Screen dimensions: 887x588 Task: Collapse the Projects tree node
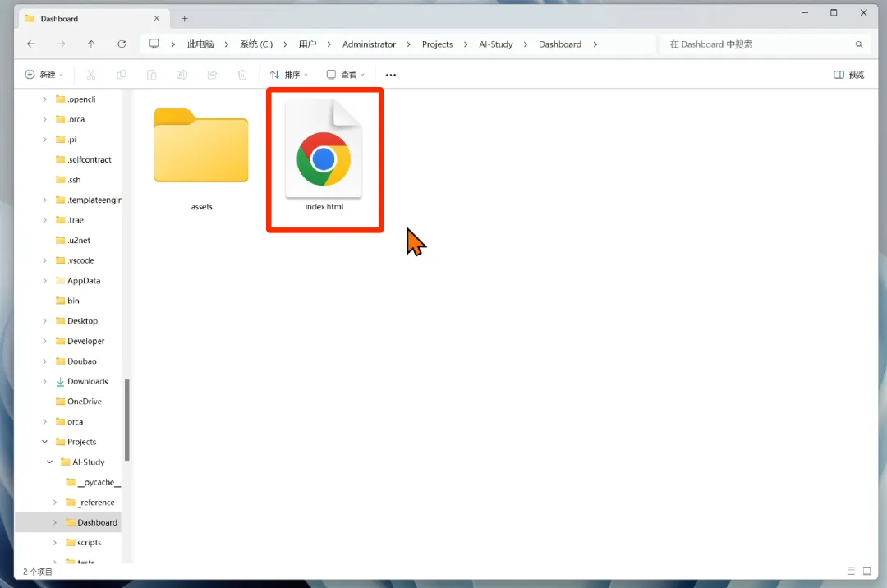pyautogui.click(x=44, y=442)
